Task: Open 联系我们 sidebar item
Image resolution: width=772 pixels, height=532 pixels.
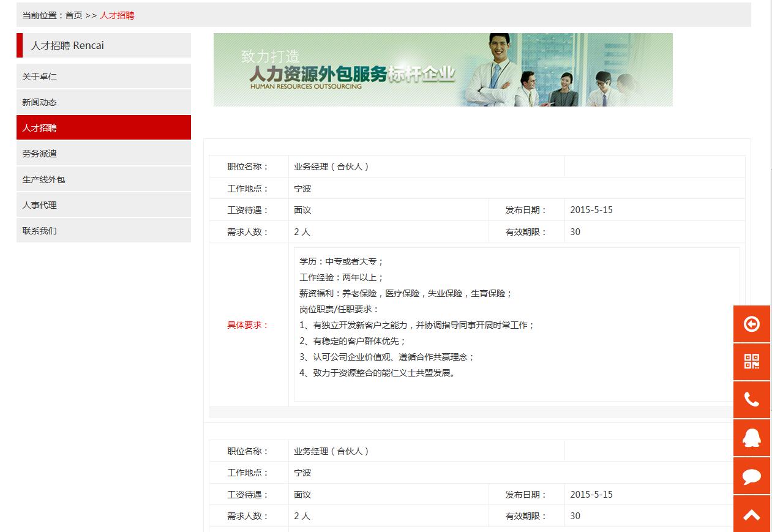Action: 103,231
